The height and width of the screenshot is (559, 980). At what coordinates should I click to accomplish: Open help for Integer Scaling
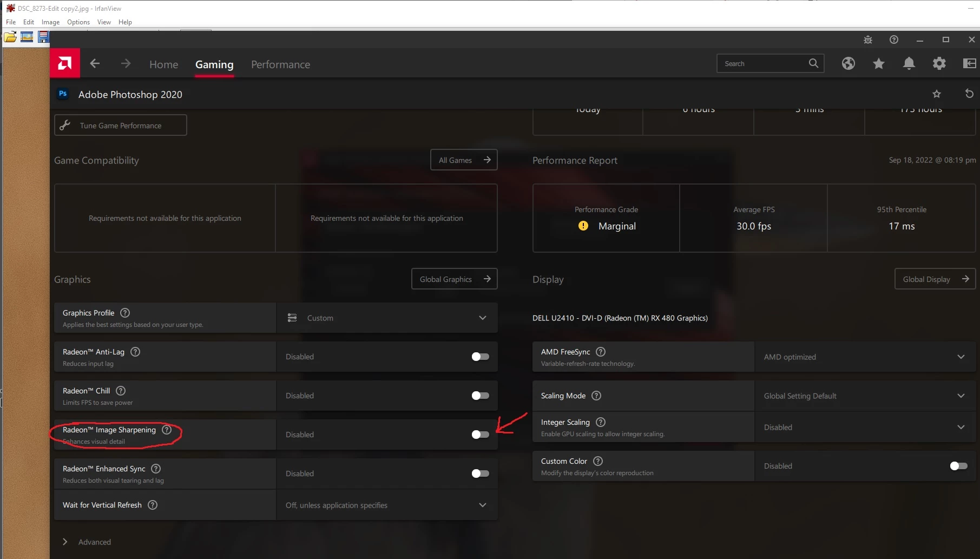click(x=601, y=422)
